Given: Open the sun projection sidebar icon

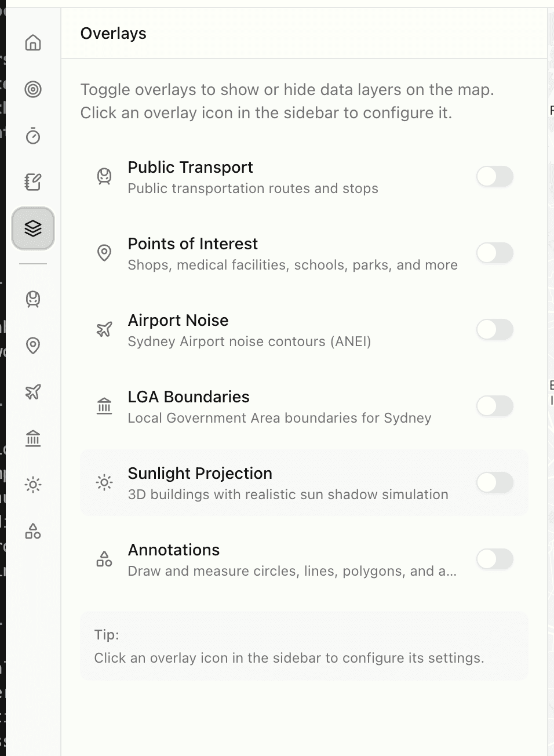Looking at the screenshot, I should [x=33, y=485].
